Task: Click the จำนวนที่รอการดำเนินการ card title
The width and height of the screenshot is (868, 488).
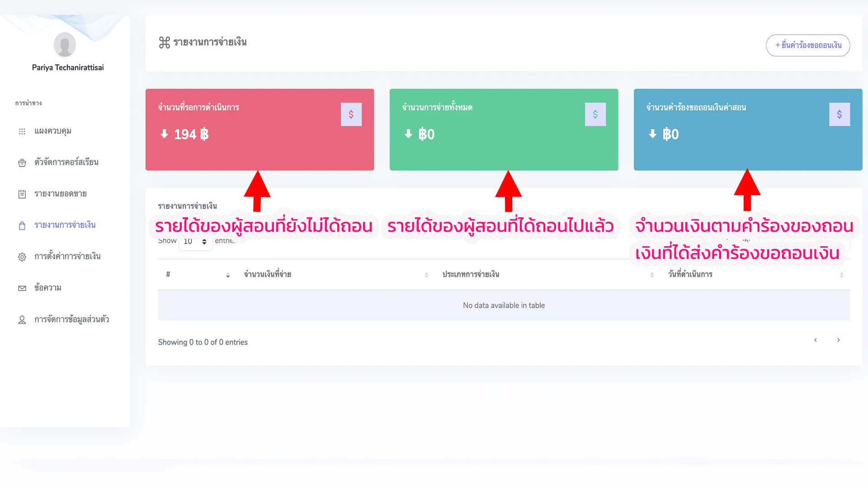Action: tap(198, 108)
